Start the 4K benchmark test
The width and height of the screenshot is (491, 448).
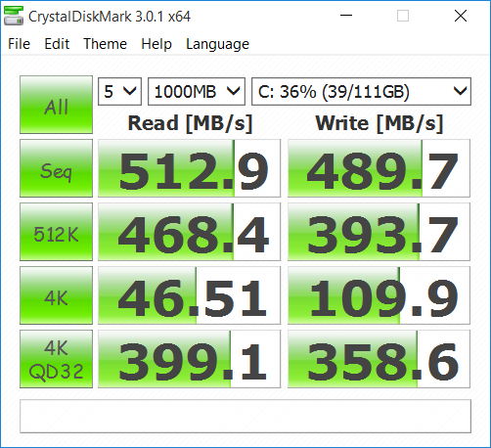(56, 295)
